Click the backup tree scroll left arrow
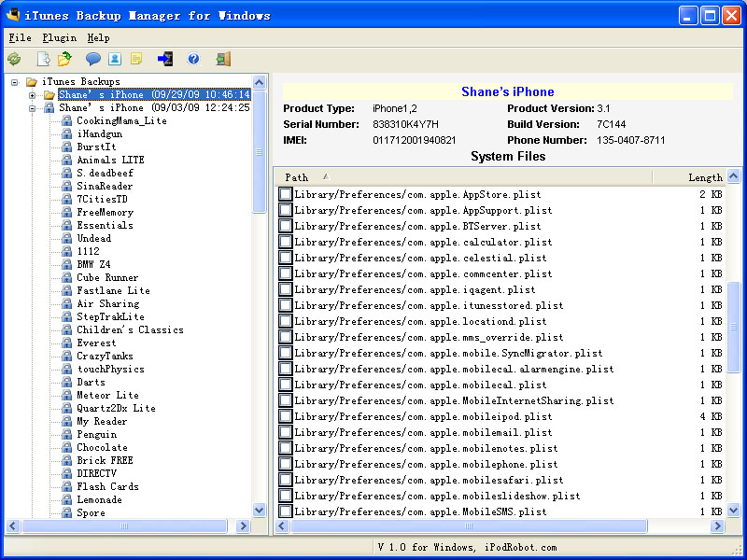The height and width of the screenshot is (560, 747). [x=13, y=526]
